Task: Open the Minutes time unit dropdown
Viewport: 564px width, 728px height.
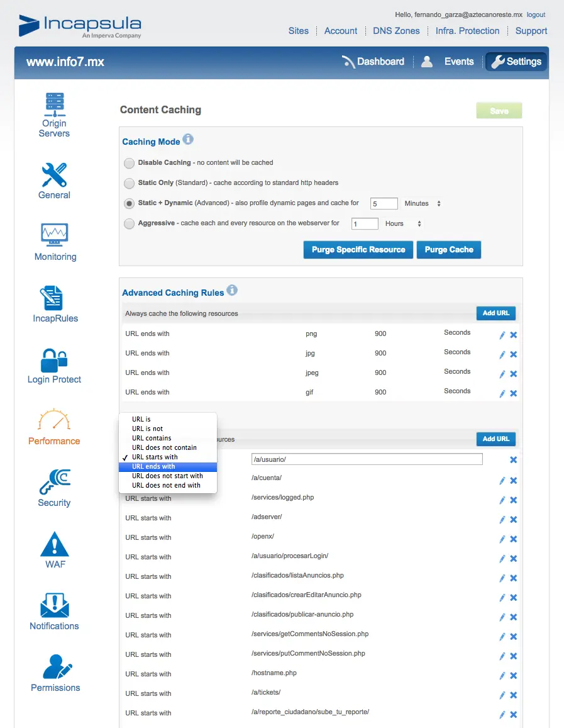Action: coord(423,204)
